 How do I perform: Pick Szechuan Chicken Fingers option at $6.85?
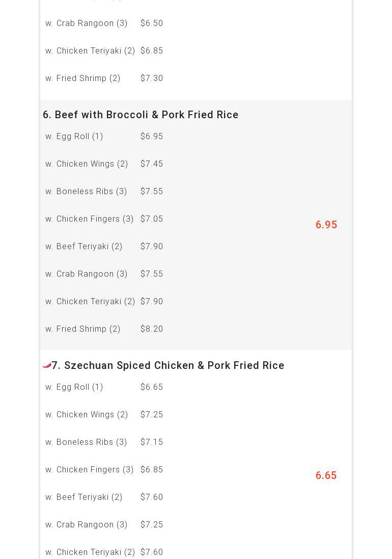89,470
